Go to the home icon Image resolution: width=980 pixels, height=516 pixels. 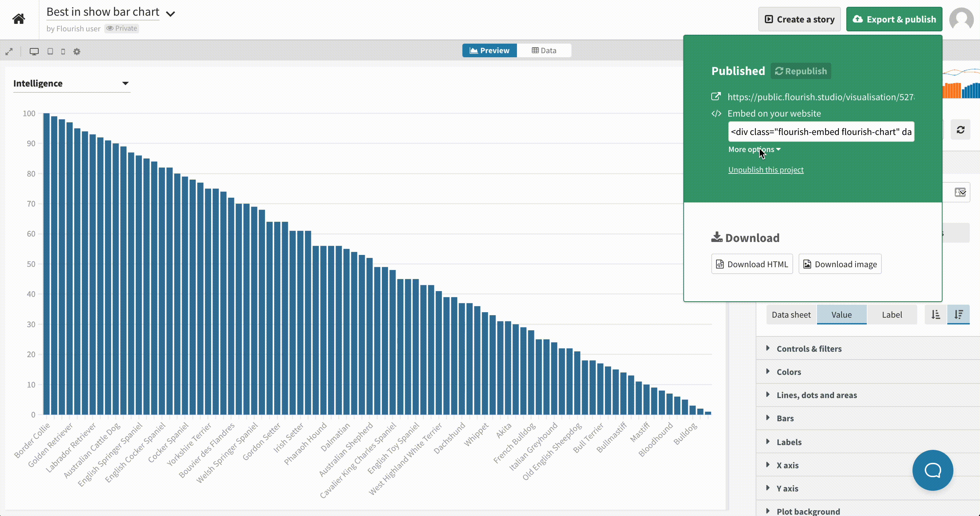click(18, 19)
